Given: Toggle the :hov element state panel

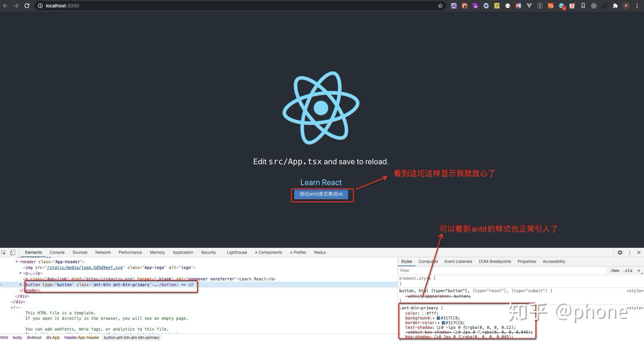Looking at the screenshot, I should pyautogui.click(x=615, y=271).
